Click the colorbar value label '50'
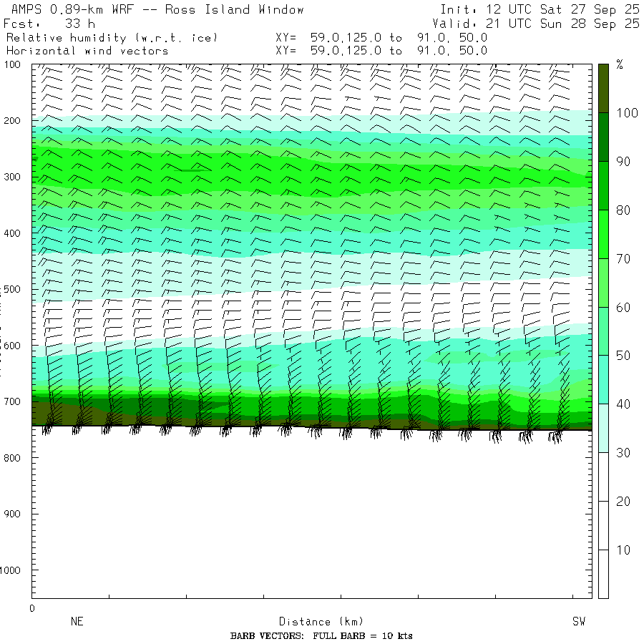Viewport: 644px width, 644px height. pyautogui.click(x=623, y=356)
